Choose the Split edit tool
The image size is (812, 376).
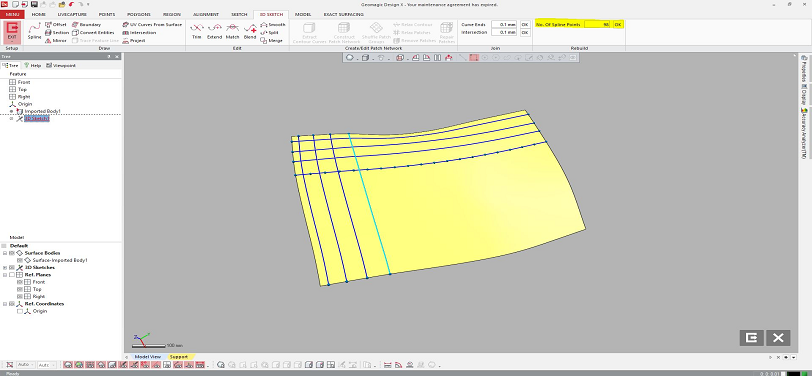tap(270, 32)
